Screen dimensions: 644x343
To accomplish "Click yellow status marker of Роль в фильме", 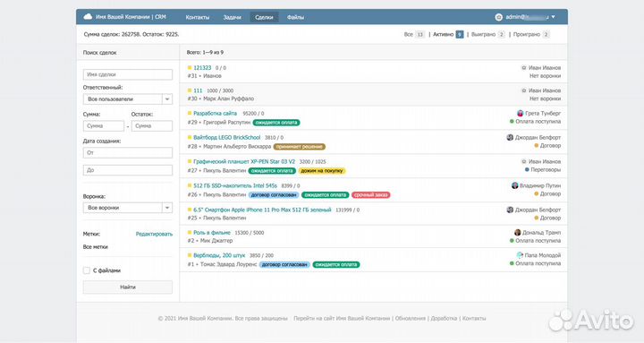I will click(x=190, y=232).
